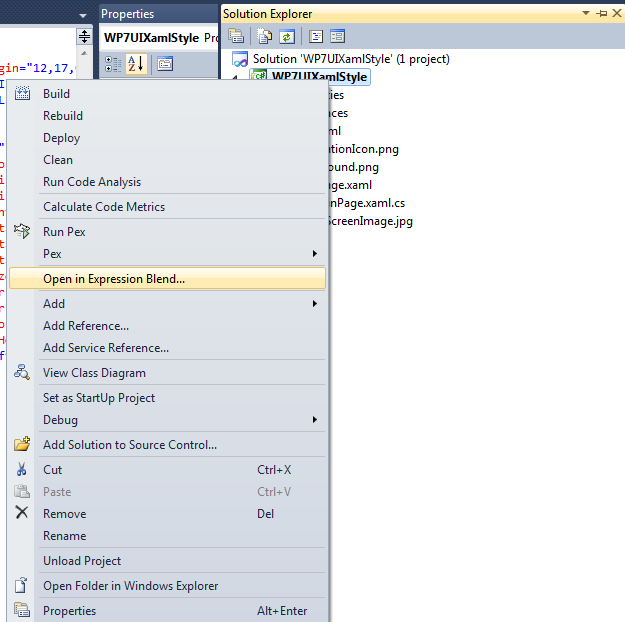The image size is (625, 622).
Task: Select Remove from the context menu
Action: click(167, 514)
